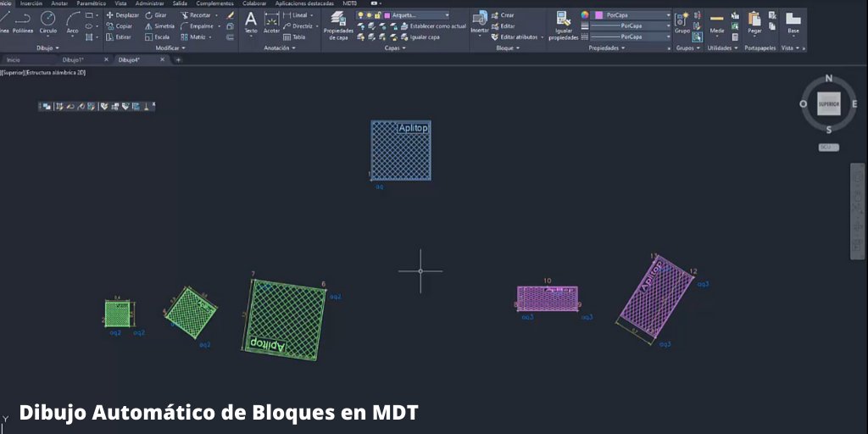
Task: Insert a Tabla from Anotación panel
Action: [294, 37]
